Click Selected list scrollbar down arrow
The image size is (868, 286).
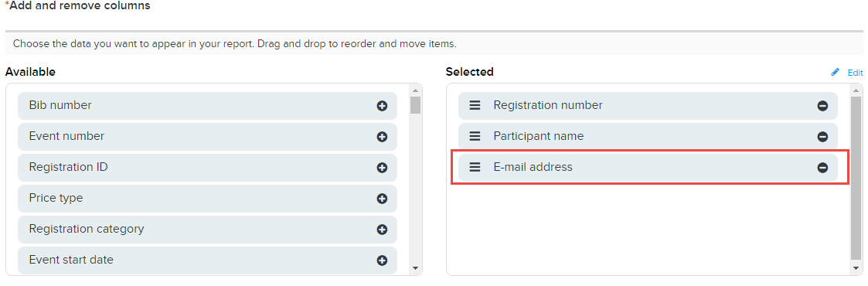click(856, 268)
